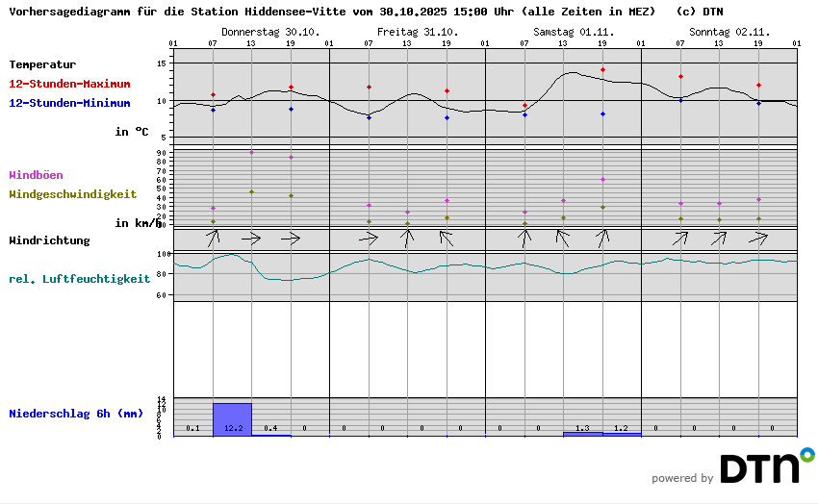818x504 pixels.
Task: Click the wind direction arrow for Donnerstag 07 Uhr
Action: pos(213,239)
